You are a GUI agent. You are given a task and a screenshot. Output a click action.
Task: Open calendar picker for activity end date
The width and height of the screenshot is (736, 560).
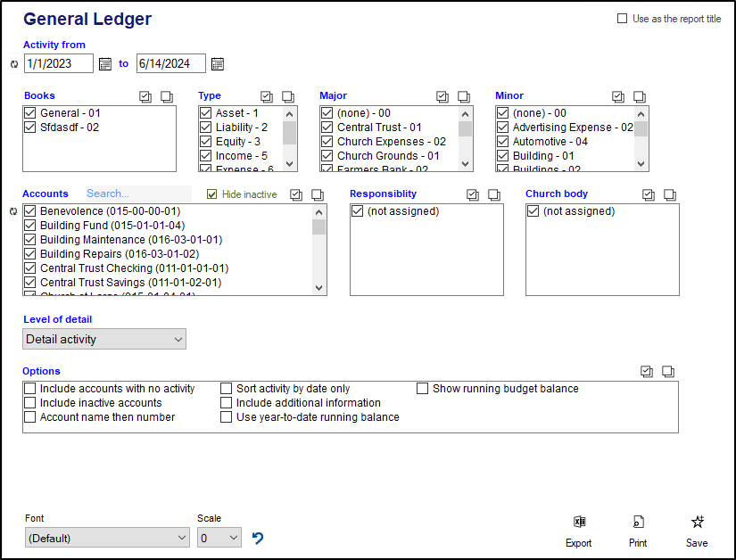pos(217,63)
